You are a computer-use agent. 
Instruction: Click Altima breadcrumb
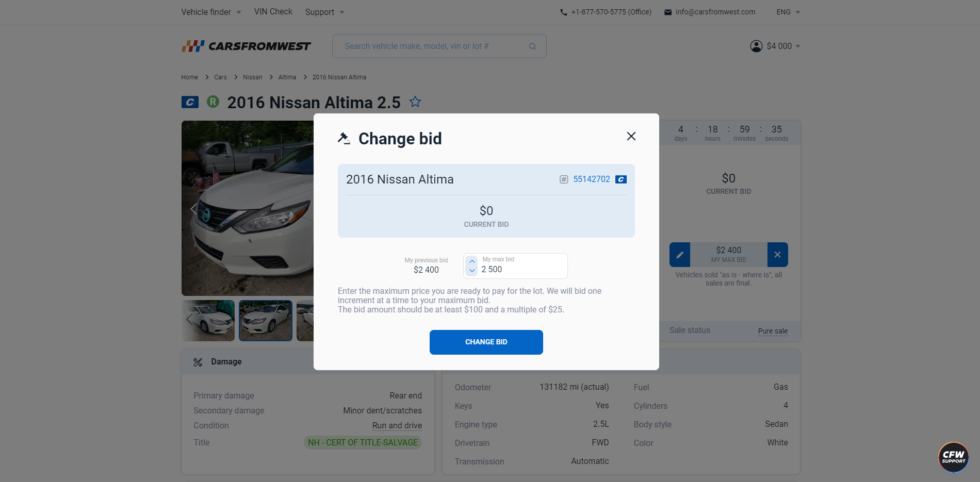click(x=287, y=77)
